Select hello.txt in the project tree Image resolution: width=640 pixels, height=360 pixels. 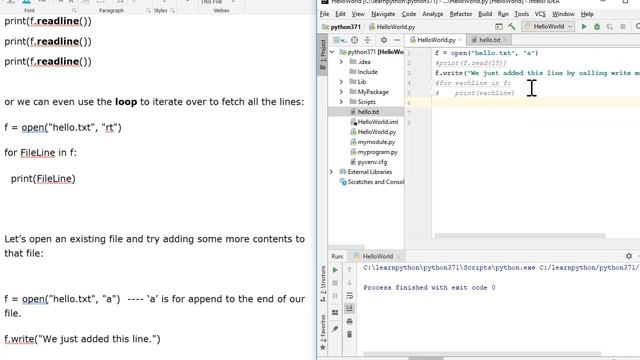pyautogui.click(x=368, y=112)
